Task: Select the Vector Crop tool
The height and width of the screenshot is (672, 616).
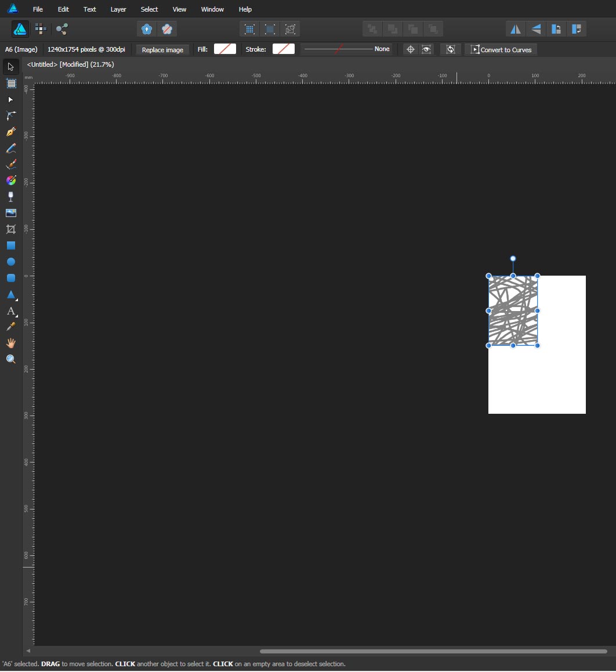Action: point(10,229)
